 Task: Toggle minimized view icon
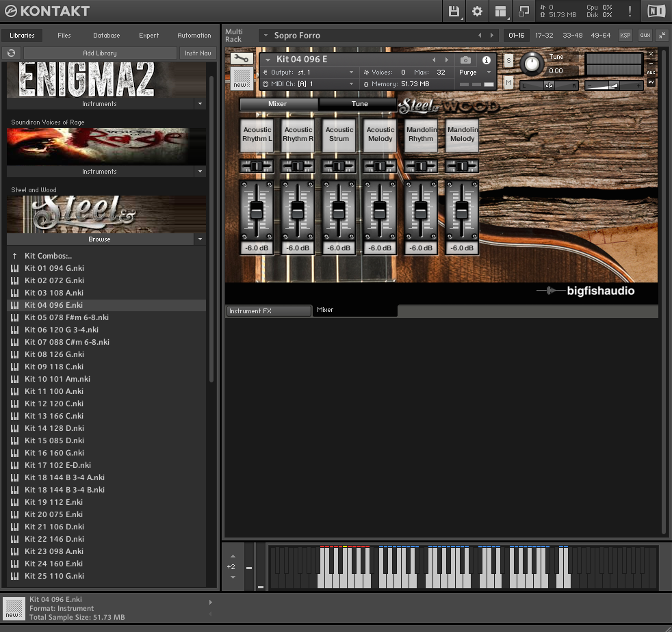pyautogui.click(x=524, y=11)
